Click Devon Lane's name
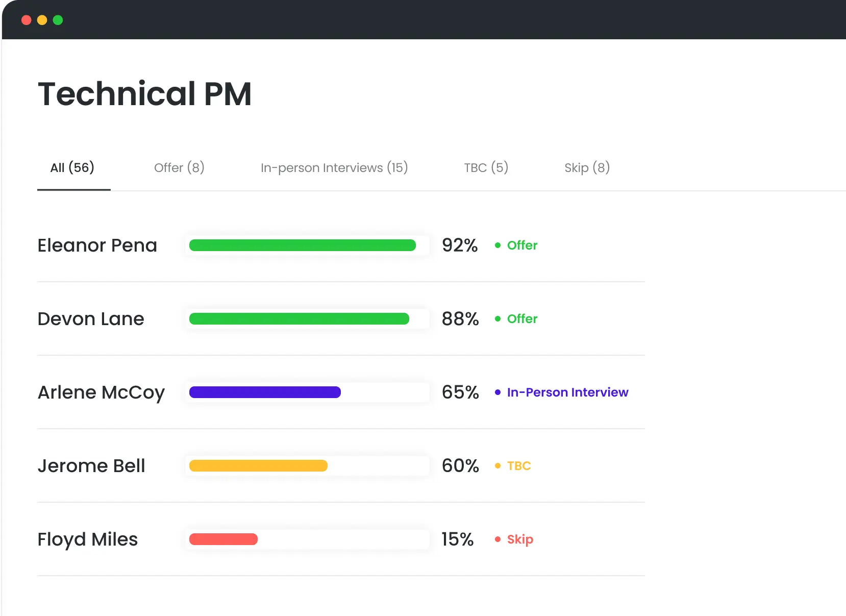Screen dimensions: 846x616 click(90, 319)
